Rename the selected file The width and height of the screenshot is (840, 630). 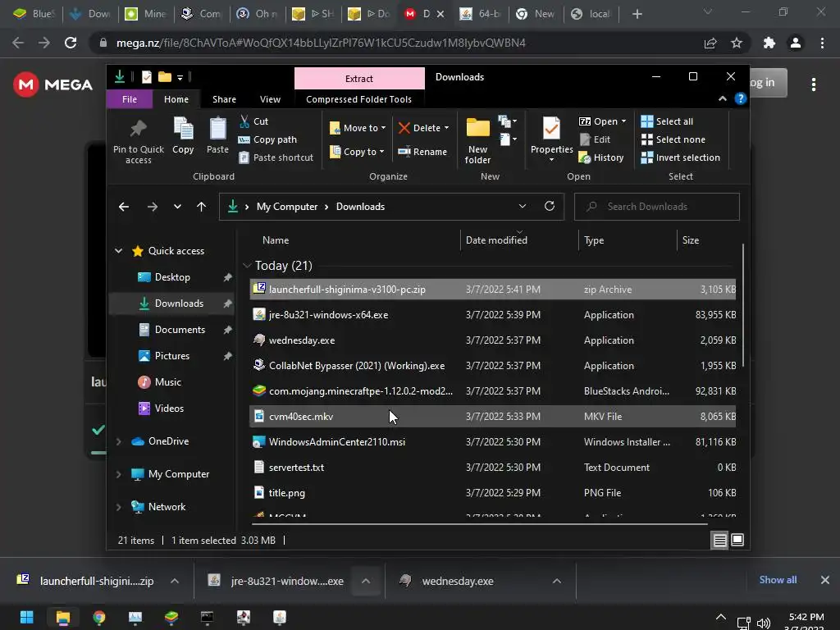point(422,152)
